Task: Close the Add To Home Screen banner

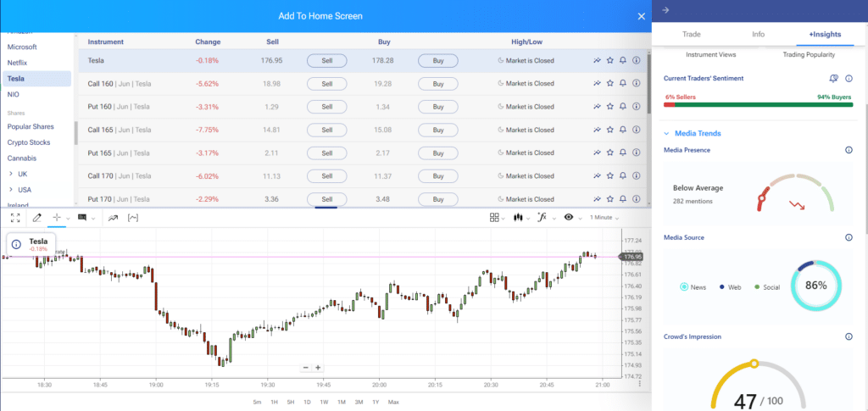Action: pos(642,17)
